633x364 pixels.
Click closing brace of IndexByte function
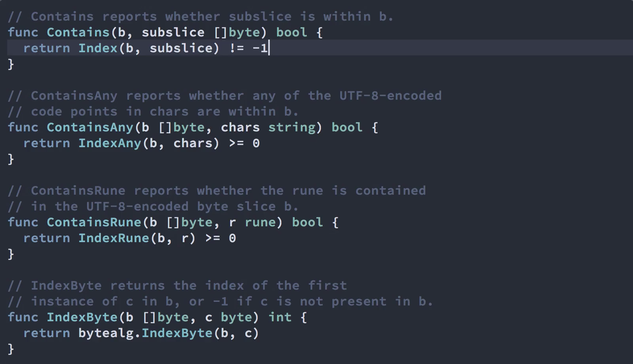[11, 349]
